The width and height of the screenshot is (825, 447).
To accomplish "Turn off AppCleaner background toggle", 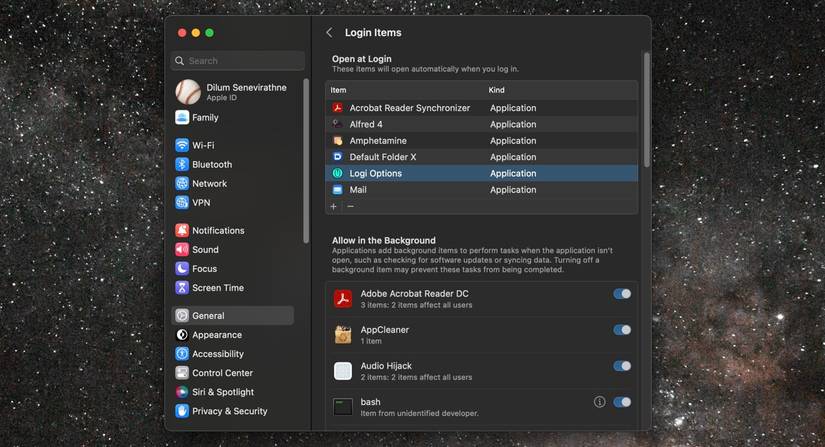I will coord(622,330).
